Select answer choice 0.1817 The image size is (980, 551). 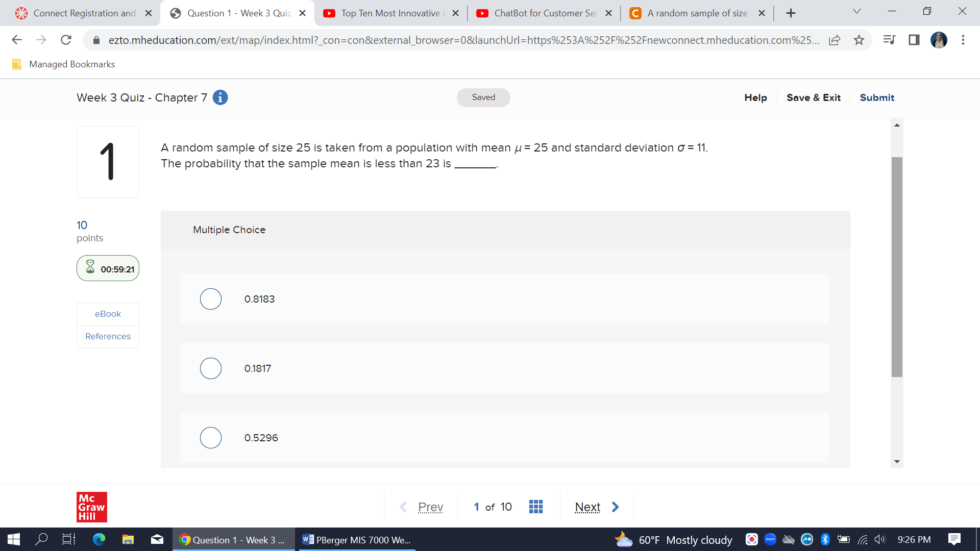211,368
